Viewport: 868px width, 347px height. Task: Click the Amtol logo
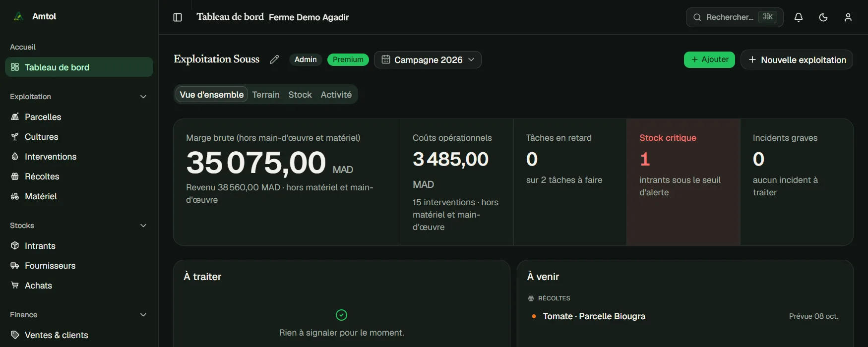[18, 16]
